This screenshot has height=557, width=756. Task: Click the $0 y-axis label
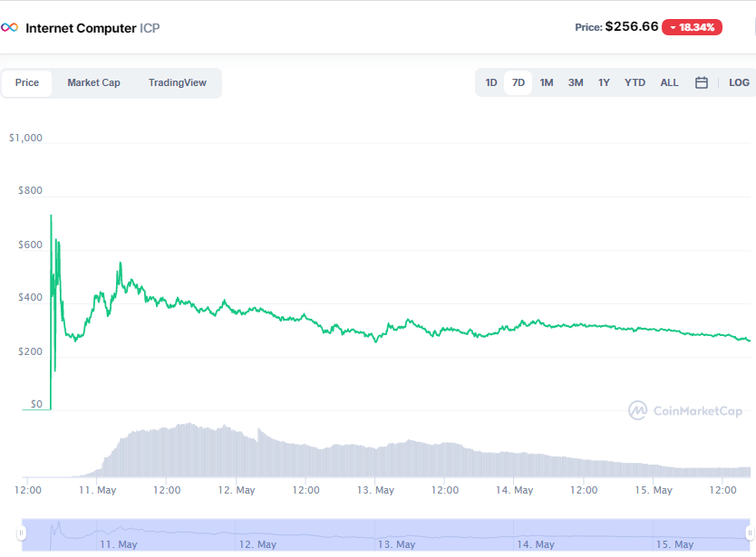(36, 404)
